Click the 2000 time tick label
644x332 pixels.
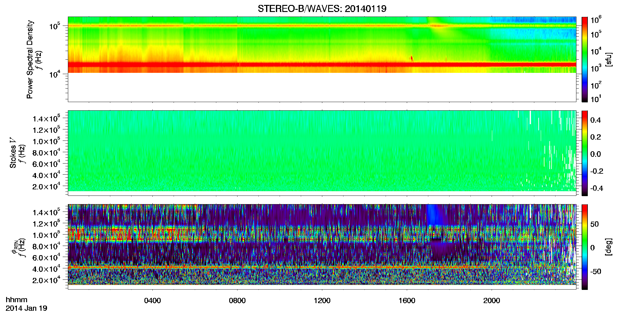(492, 301)
